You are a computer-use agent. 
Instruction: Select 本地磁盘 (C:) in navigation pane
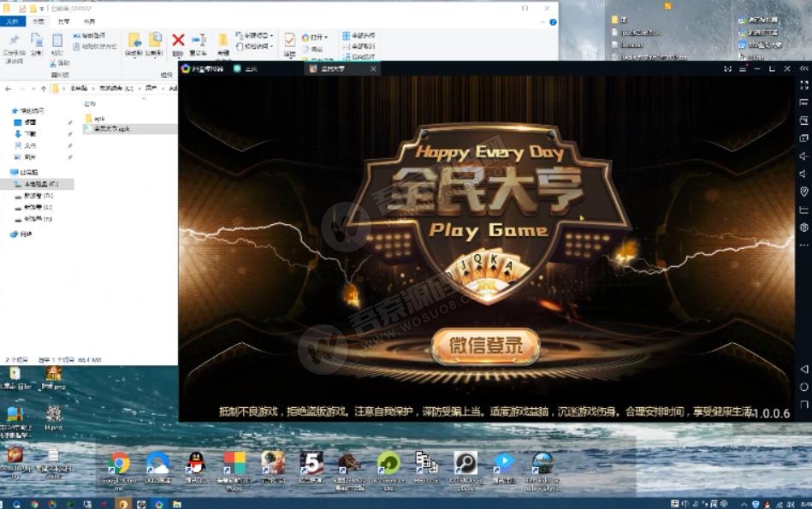pos(39,184)
